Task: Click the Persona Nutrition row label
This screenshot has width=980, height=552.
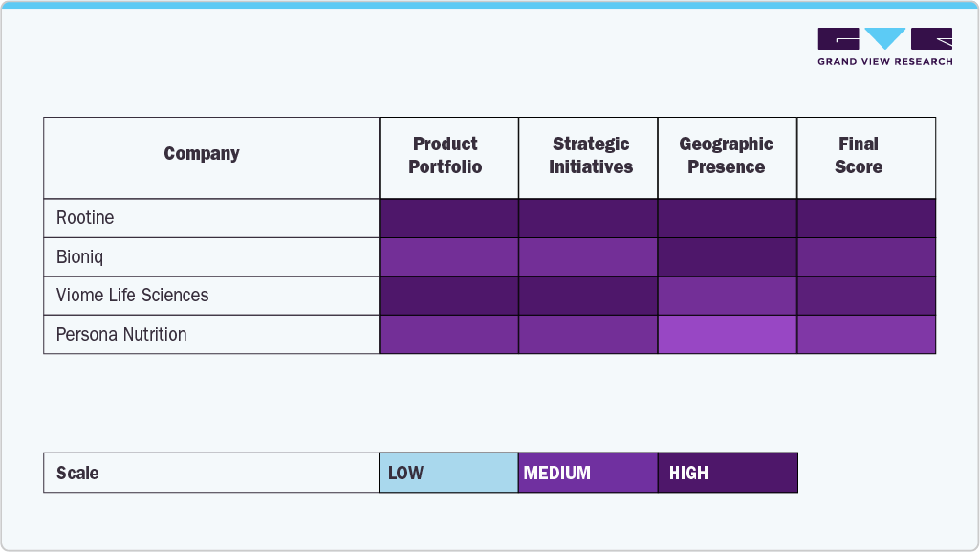Action: [121, 335]
